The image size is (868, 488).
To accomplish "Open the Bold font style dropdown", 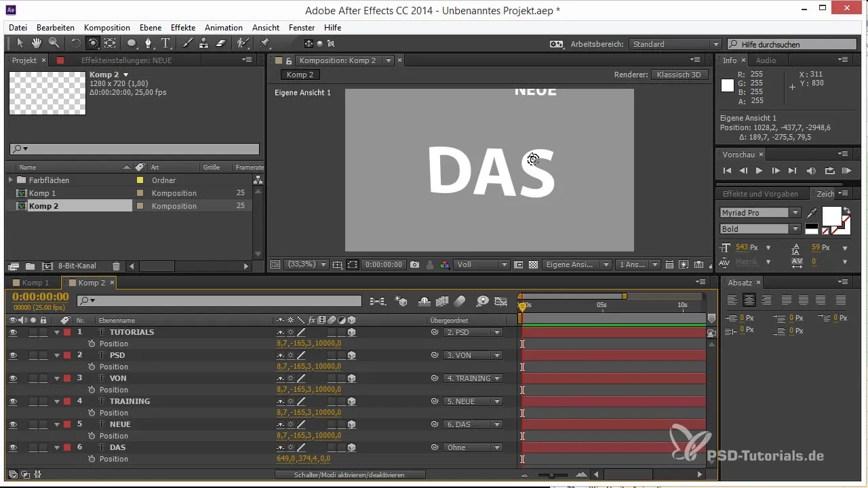I will [760, 229].
